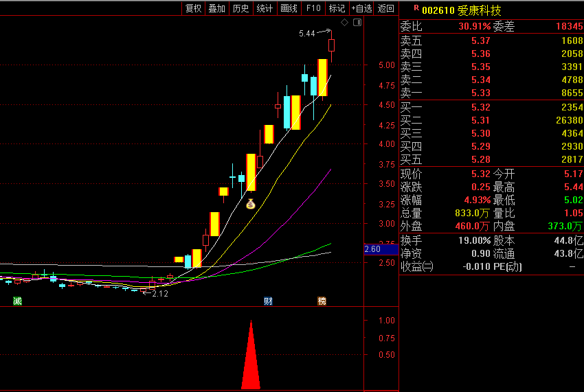Click the 委比 value 30.91%
Image resolution: width=584 pixels, height=392 pixels.
[x=475, y=27]
